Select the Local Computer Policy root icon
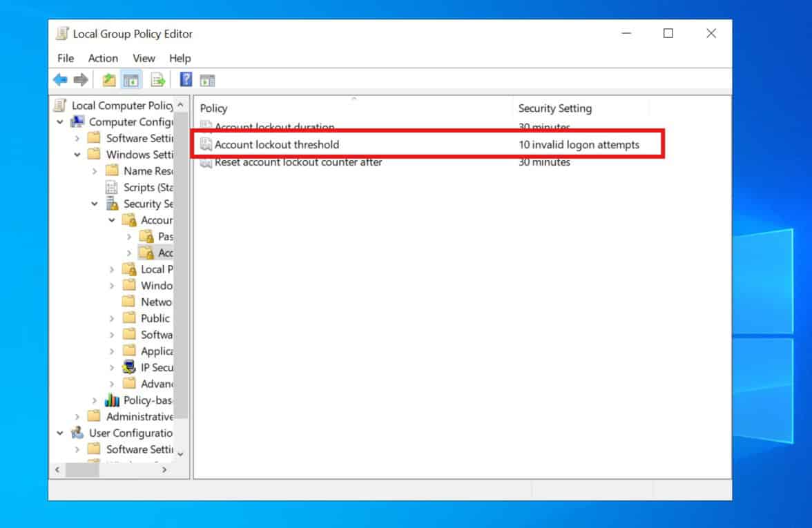Image resolution: width=812 pixels, height=528 pixels. (x=61, y=105)
